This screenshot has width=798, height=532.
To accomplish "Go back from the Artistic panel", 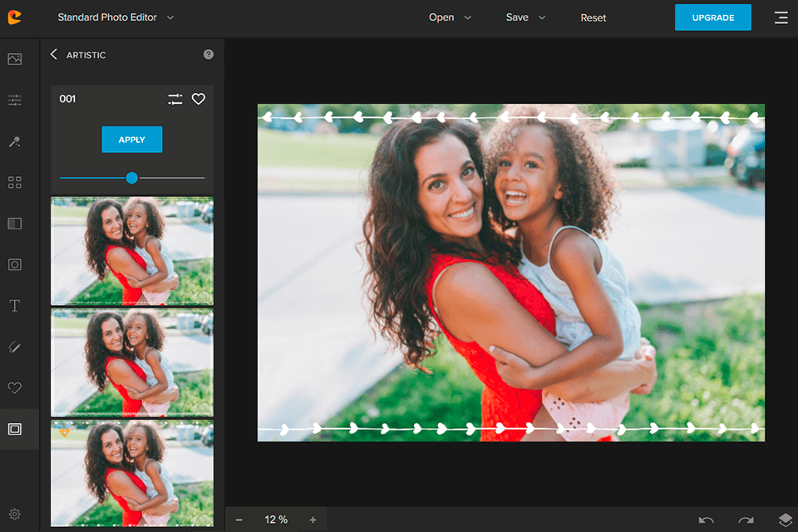I will (x=53, y=54).
